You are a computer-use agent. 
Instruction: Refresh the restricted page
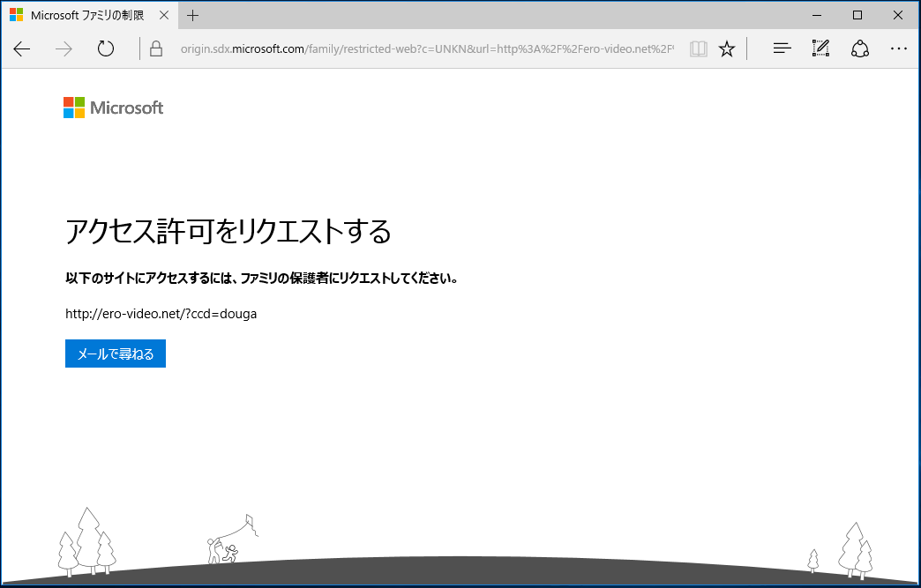(105, 48)
